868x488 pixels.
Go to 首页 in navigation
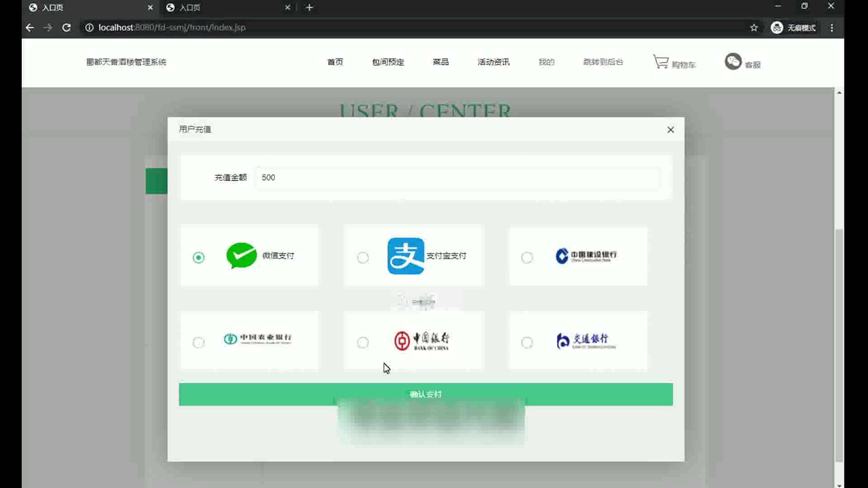click(x=335, y=62)
